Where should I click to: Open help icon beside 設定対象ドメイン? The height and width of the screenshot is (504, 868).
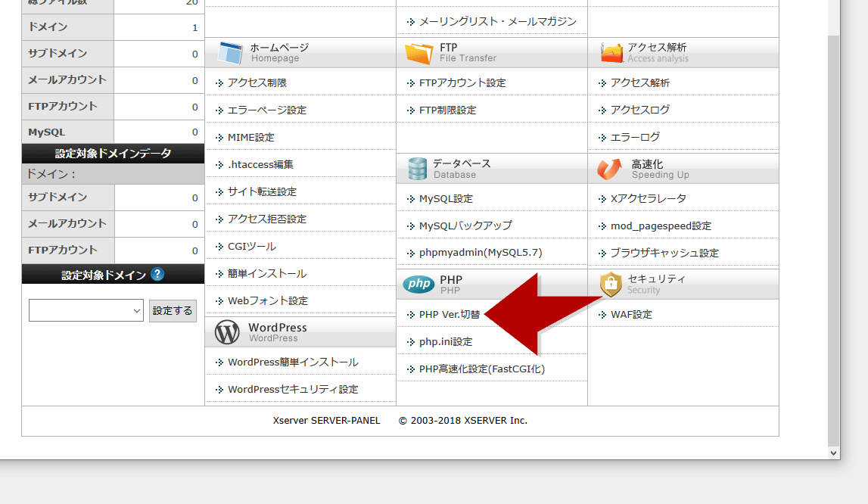coord(157,274)
